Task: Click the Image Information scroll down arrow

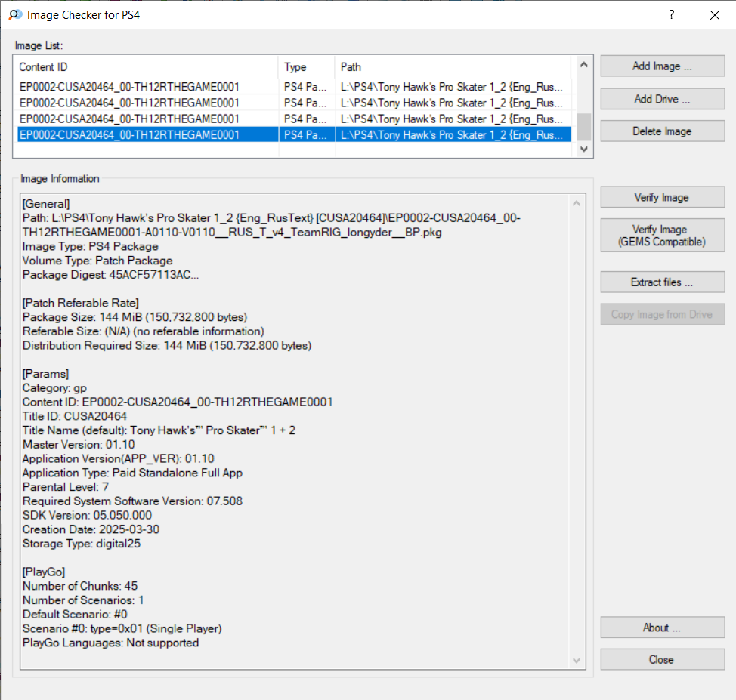Action: 577,661
